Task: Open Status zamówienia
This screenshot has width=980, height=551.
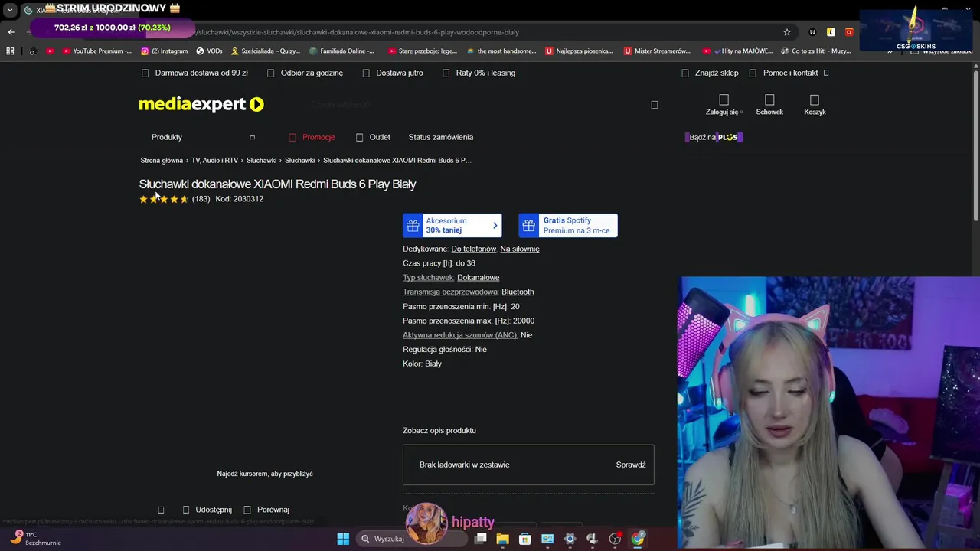Action: 441,137
